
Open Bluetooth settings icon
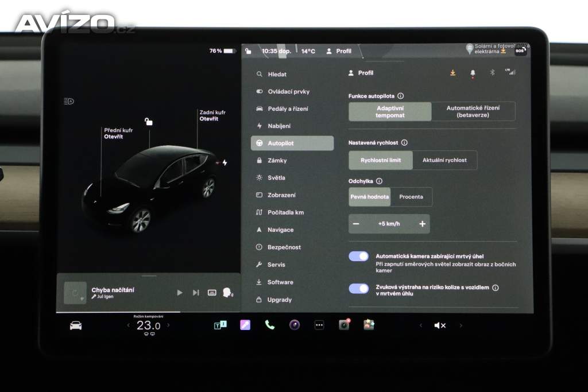(x=492, y=72)
